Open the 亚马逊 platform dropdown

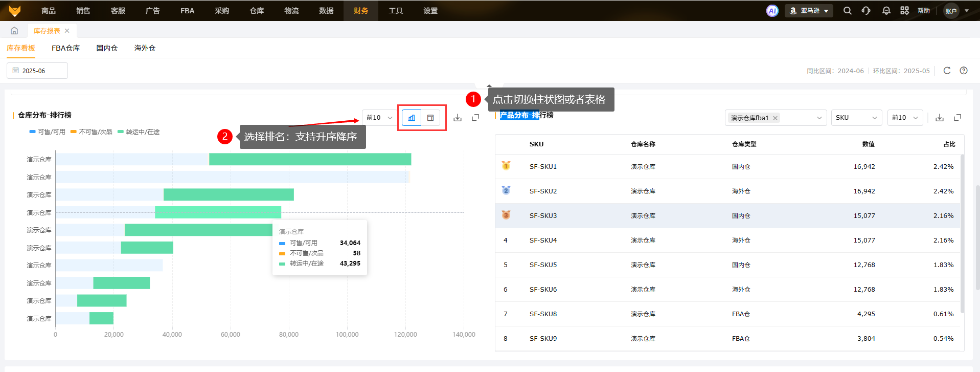point(809,11)
